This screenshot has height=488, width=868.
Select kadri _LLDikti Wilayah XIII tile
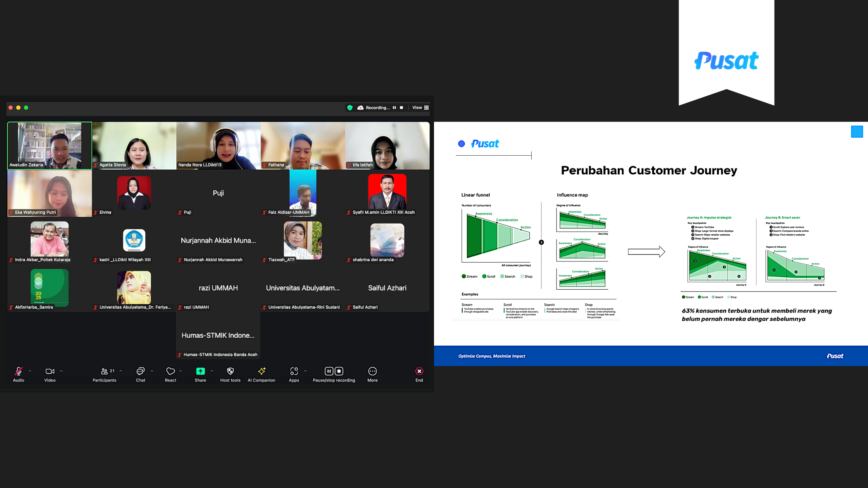point(134,241)
